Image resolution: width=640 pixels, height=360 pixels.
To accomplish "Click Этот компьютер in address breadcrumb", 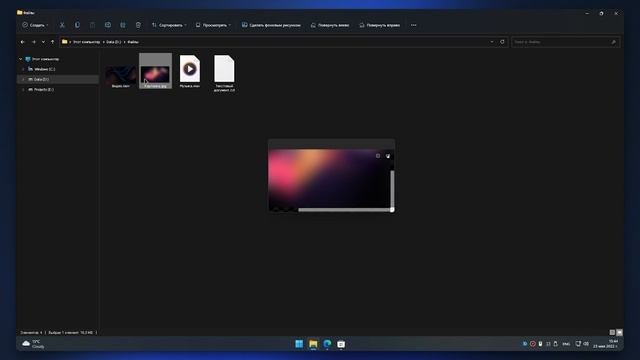I will point(87,42).
